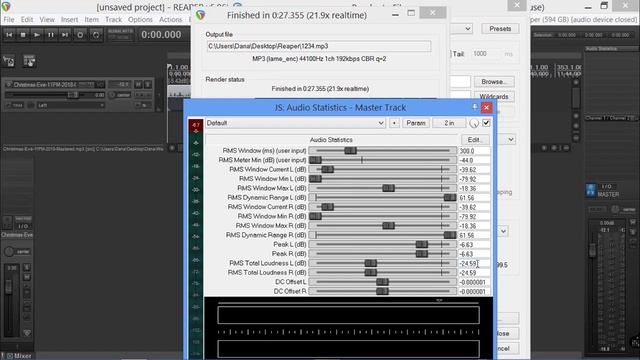Open the track input 'Left' dropdown
Viewport: 640px width, 360px height.
[71, 105]
